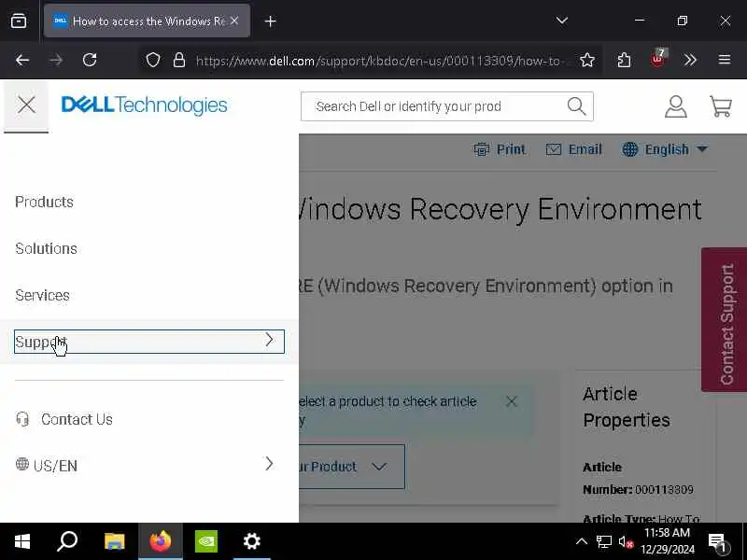Click the magnifier search icon

(576, 106)
